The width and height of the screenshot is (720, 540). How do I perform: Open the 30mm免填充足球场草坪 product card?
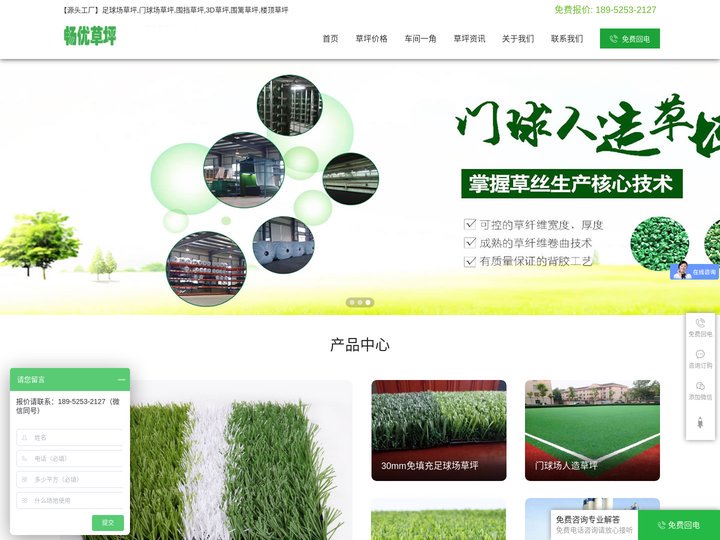pos(439,430)
